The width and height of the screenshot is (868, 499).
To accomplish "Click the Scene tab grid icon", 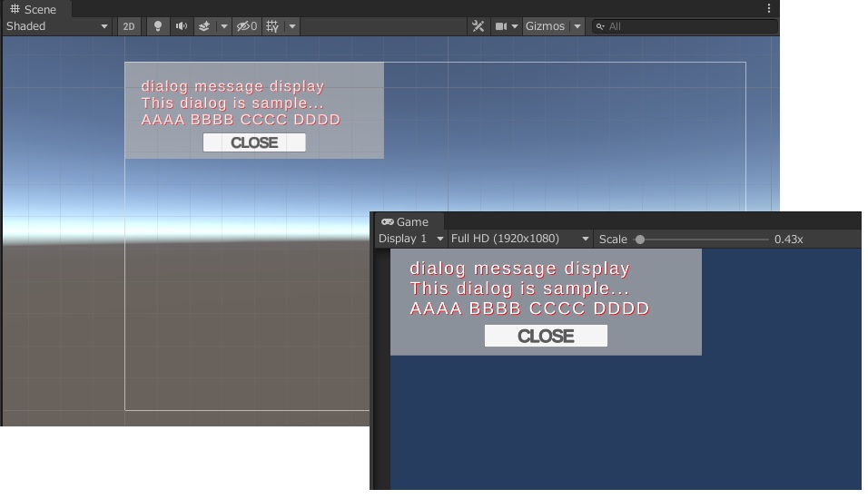I will tap(15, 9).
